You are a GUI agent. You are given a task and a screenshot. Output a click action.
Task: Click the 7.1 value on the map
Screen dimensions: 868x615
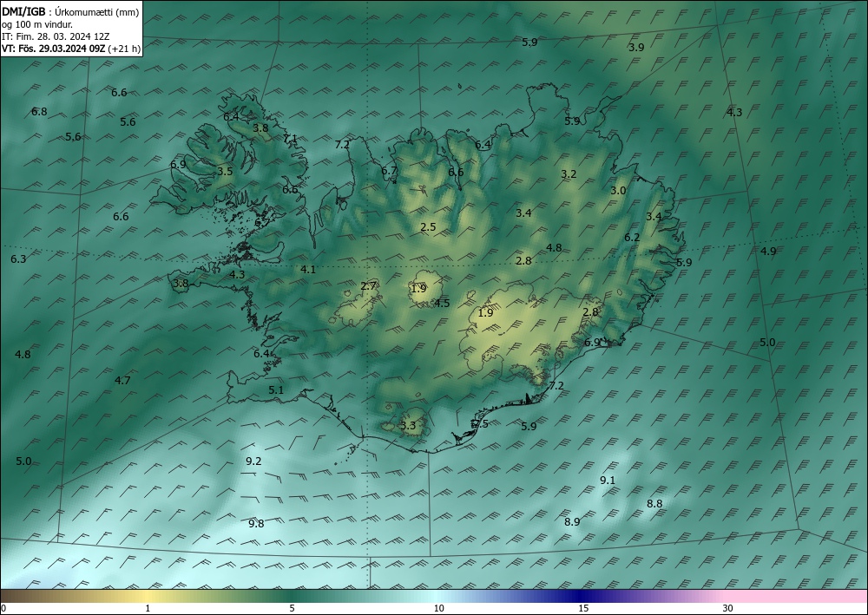pos(290,139)
